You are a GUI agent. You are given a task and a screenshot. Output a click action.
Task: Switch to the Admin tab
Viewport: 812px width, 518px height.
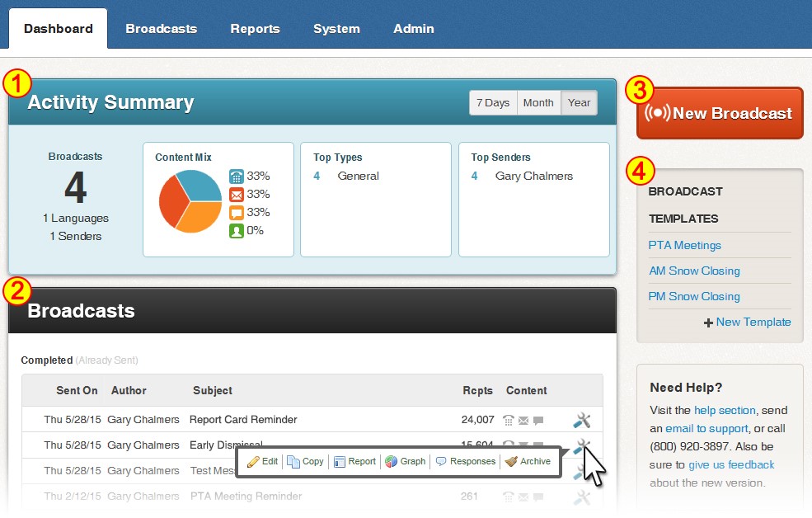(413, 28)
